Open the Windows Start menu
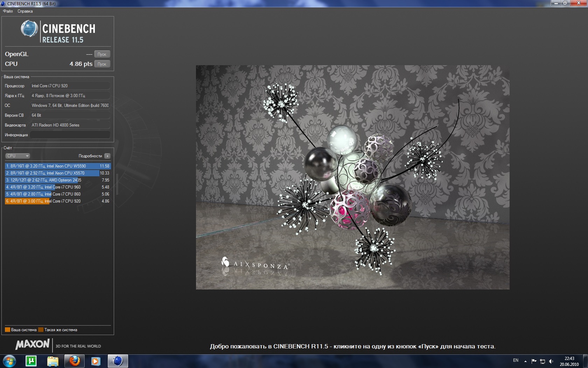Image resolution: width=588 pixels, height=368 pixels. 9,361
